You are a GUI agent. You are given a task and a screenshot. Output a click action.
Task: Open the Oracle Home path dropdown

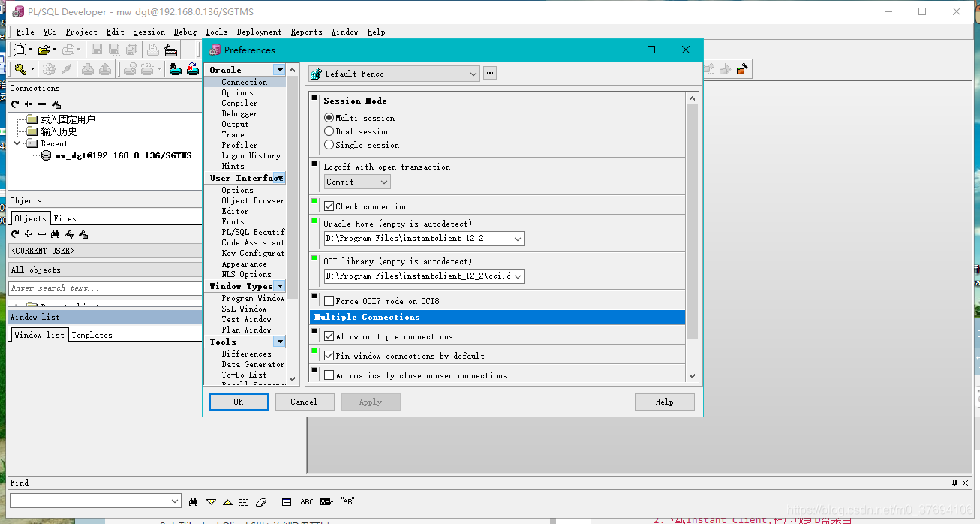pos(518,239)
